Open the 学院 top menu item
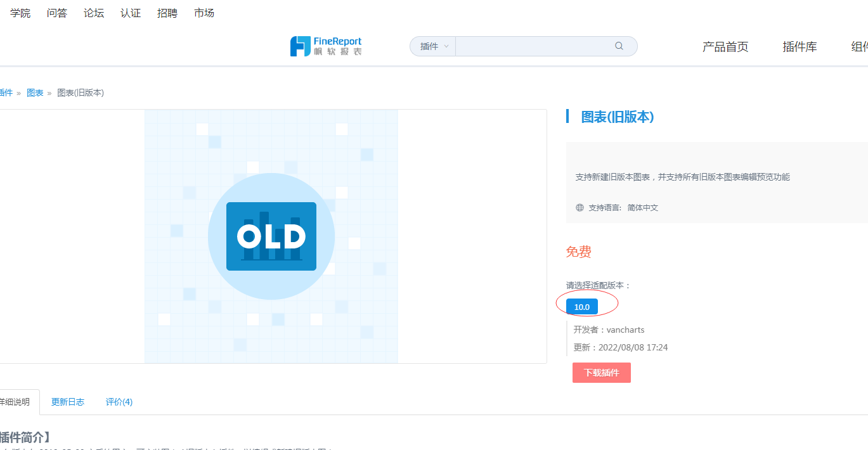The height and width of the screenshot is (450, 868). [20, 13]
